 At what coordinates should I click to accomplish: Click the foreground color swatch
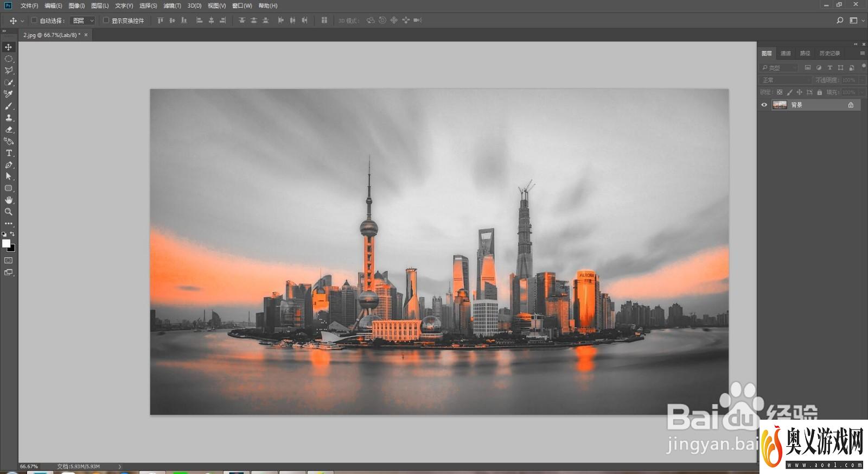tap(5, 243)
